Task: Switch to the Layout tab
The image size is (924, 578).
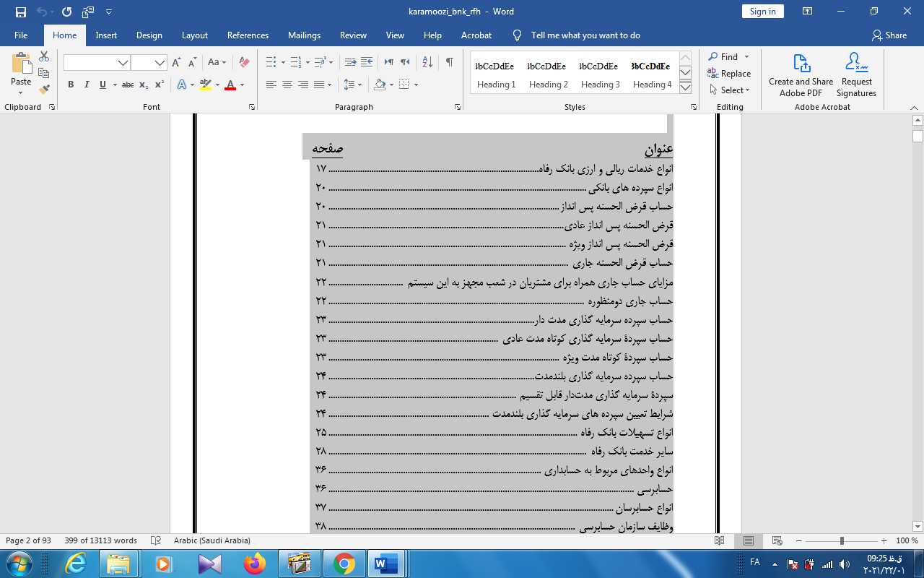Action: [x=194, y=35]
